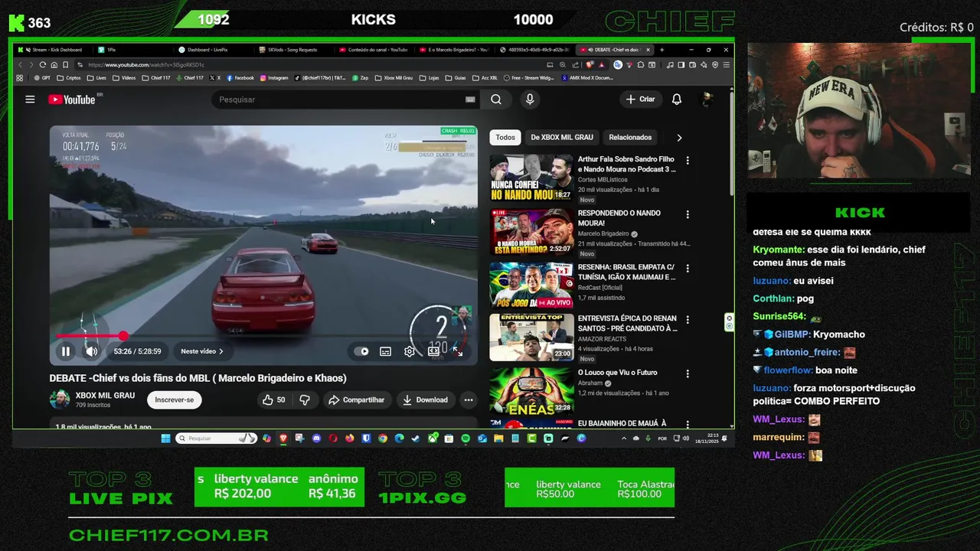Mute the video volume speaker icon
Viewport: 980px width, 551px height.
(91, 351)
